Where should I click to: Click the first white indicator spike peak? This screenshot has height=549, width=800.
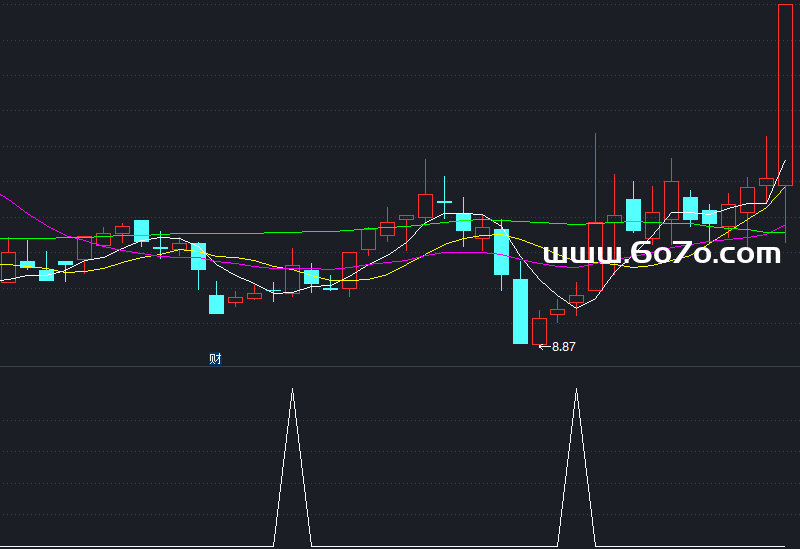click(293, 390)
